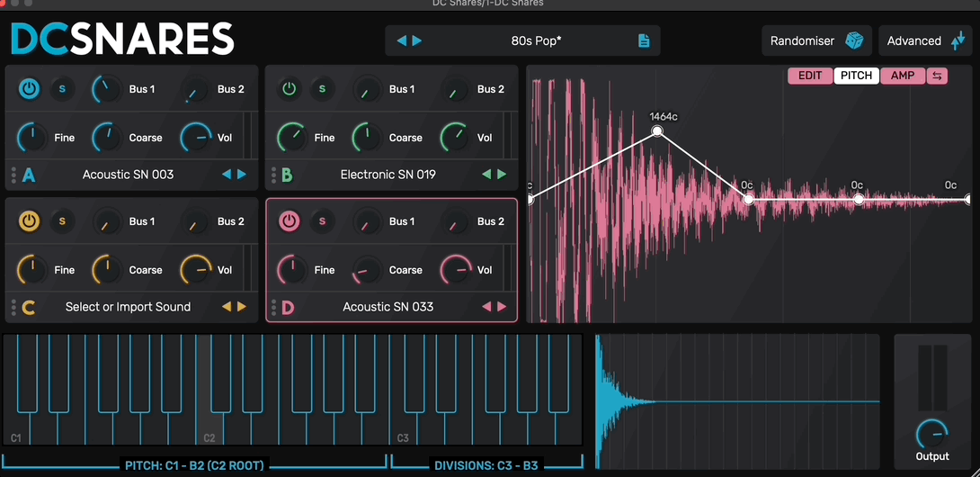Solo layer C with S button
The width and height of the screenshot is (980, 477).
click(x=62, y=221)
